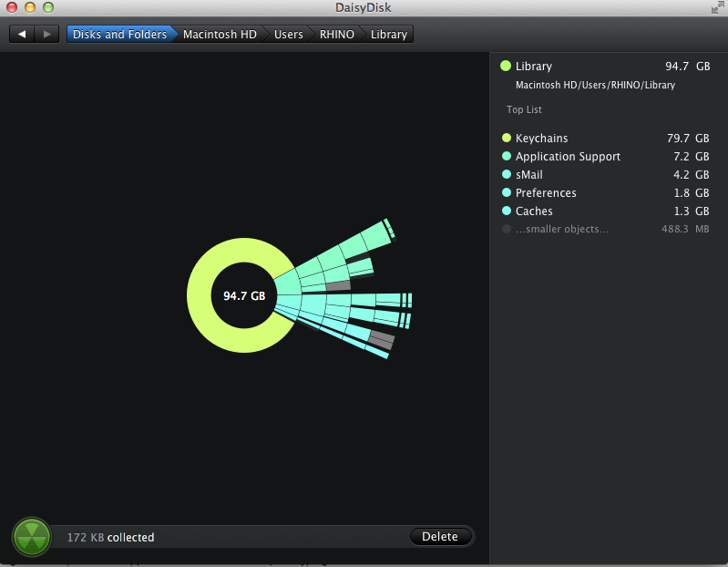Toggle full screen with the window corner arrows

point(717,7)
